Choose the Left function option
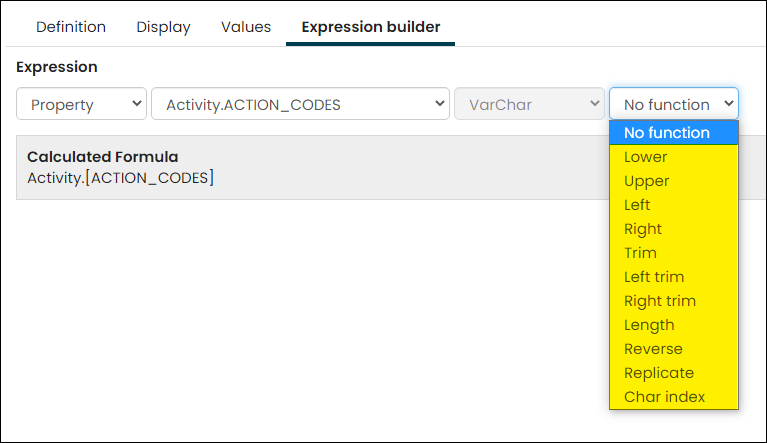The height and width of the screenshot is (443, 767). pyautogui.click(x=674, y=205)
